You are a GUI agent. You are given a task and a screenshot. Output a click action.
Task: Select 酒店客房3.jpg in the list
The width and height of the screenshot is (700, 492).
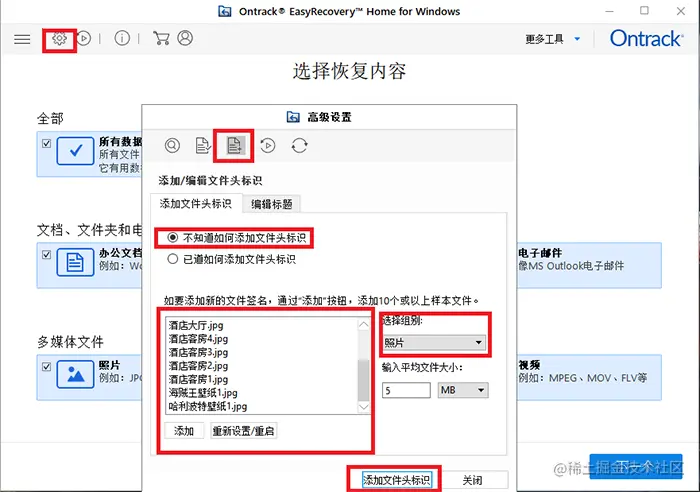pos(199,352)
